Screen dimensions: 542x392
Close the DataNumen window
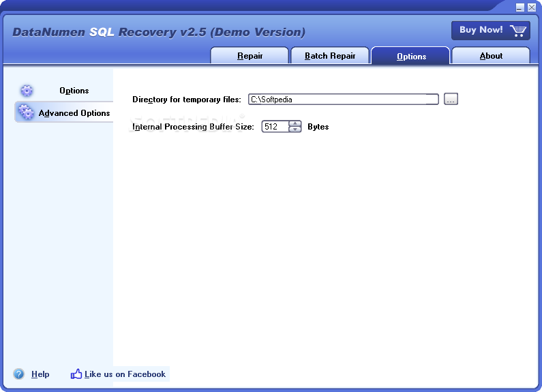click(532, 7)
